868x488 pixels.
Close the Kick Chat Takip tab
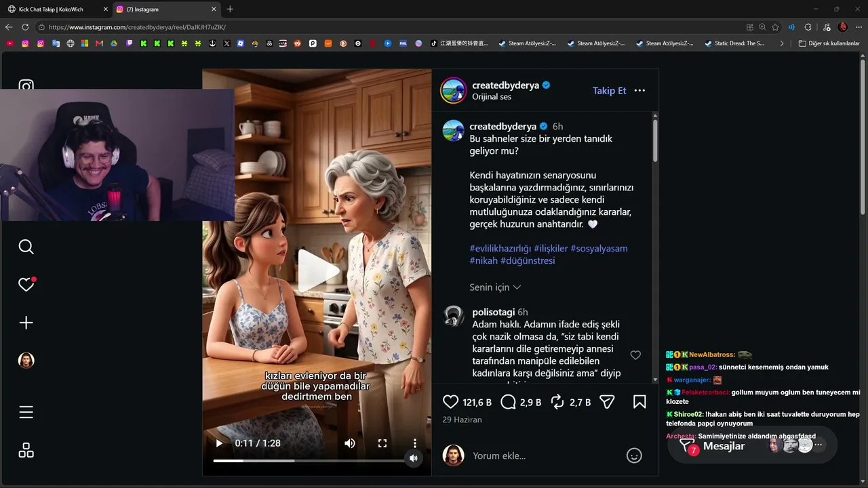pyautogui.click(x=105, y=9)
